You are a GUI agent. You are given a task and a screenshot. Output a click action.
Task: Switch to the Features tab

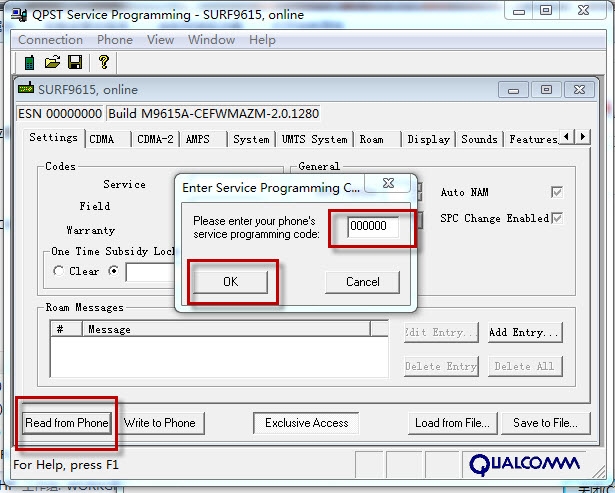point(533,140)
